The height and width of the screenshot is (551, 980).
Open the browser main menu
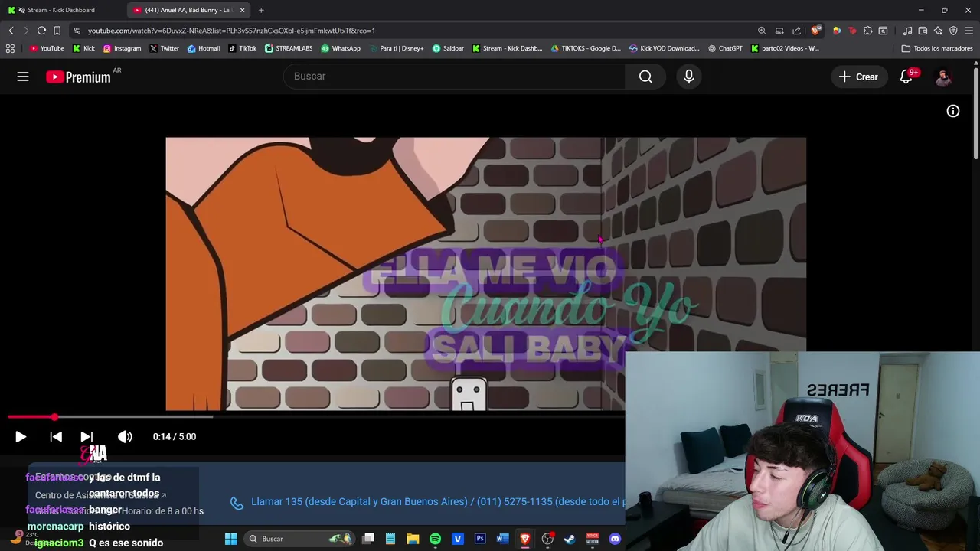coord(969,31)
